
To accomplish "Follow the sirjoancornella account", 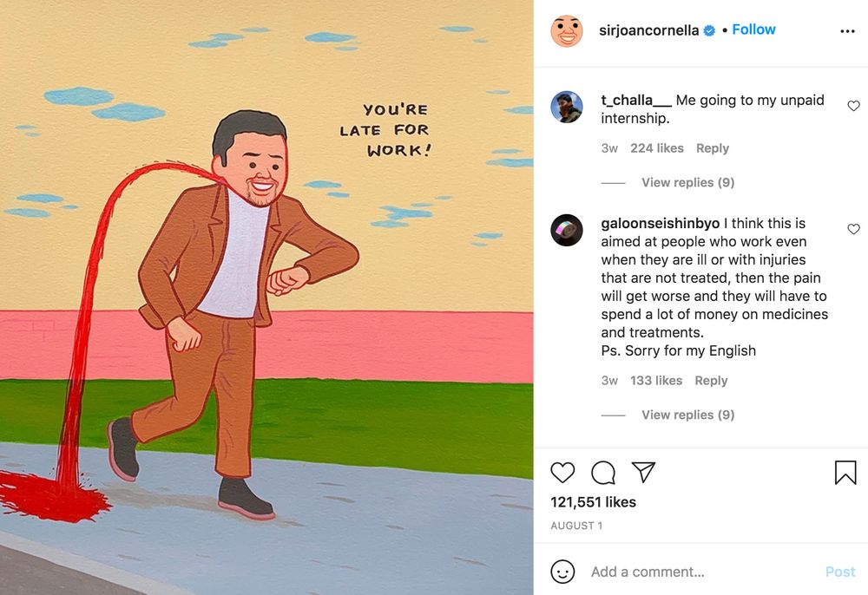I will [x=753, y=29].
